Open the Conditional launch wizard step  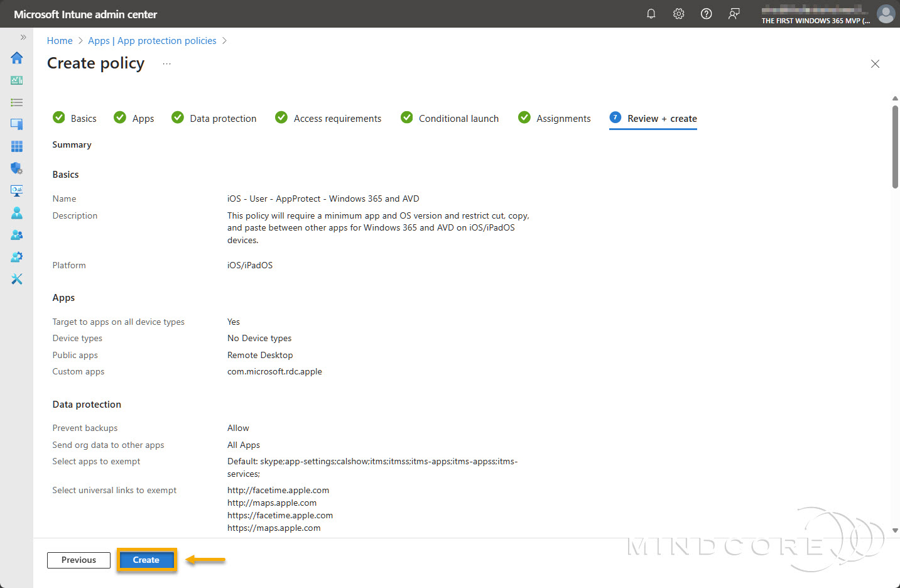459,118
